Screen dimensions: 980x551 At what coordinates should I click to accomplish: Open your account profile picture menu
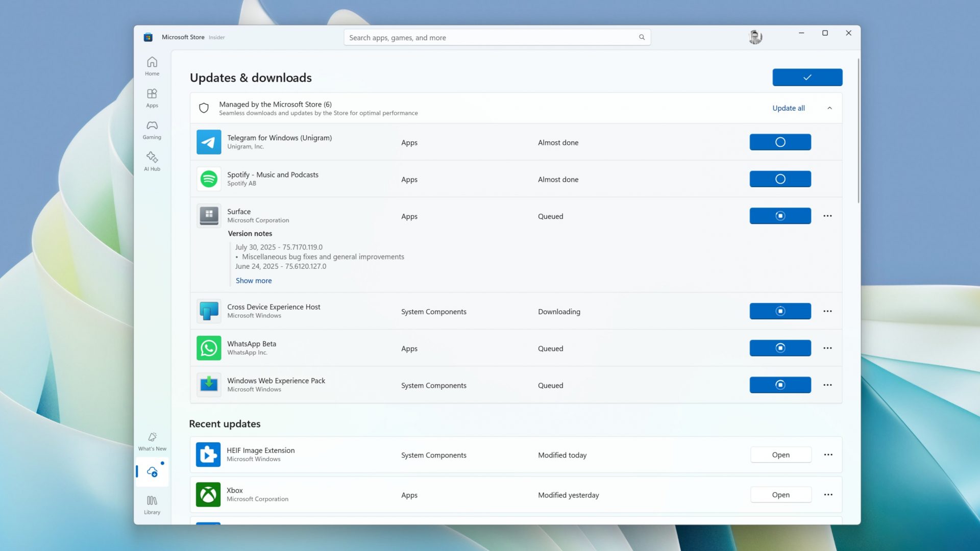click(755, 37)
